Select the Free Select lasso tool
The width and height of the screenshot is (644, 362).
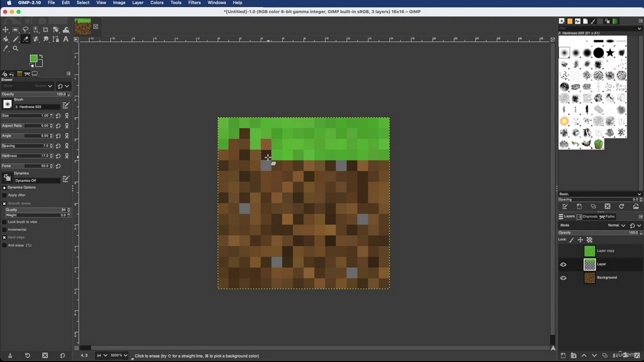(26, 29)
